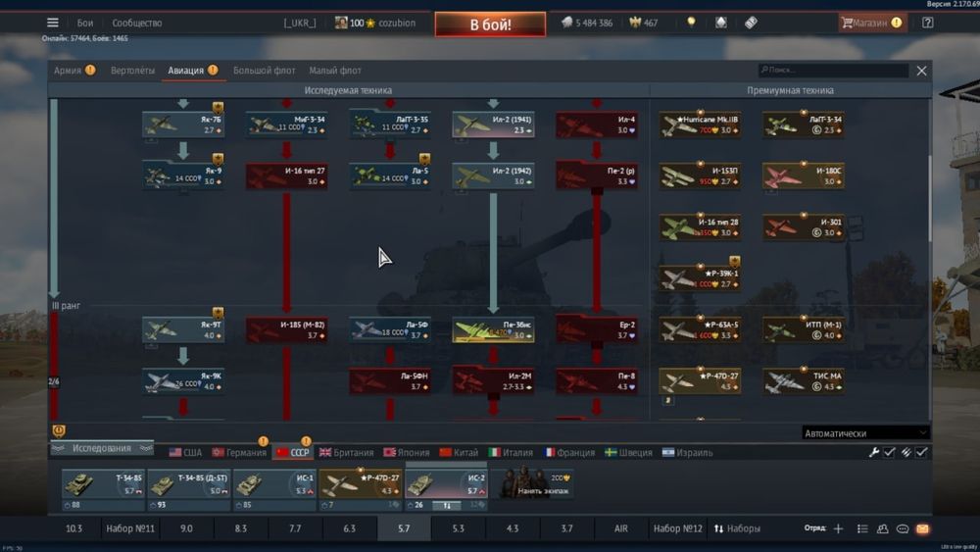Select premium P-63A-5 card
This screenshot has width=980, height=552.
coord(700,329)
